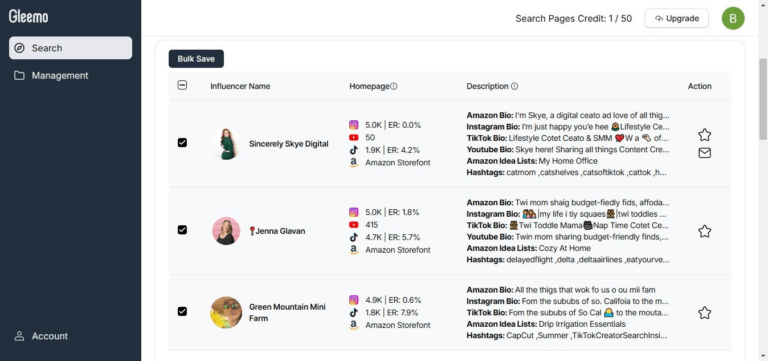Click the Search compass icon in sidebar

click(x=20, y=48)
